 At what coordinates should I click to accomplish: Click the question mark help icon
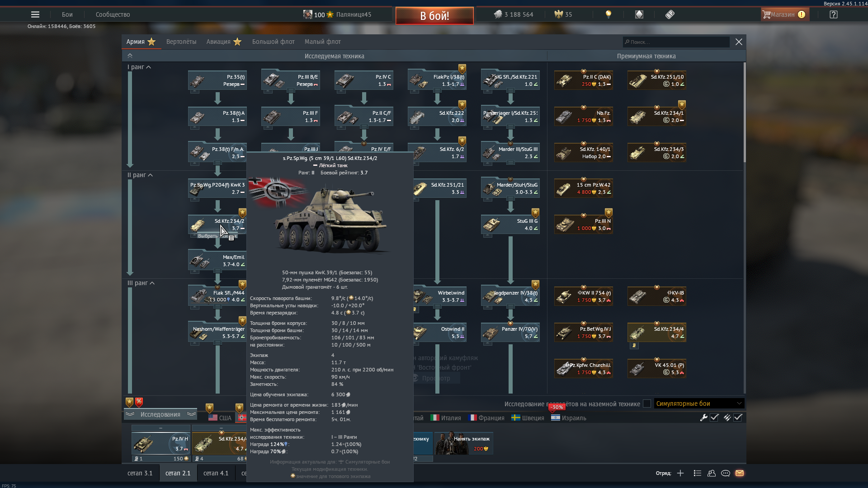click(834, 14)
